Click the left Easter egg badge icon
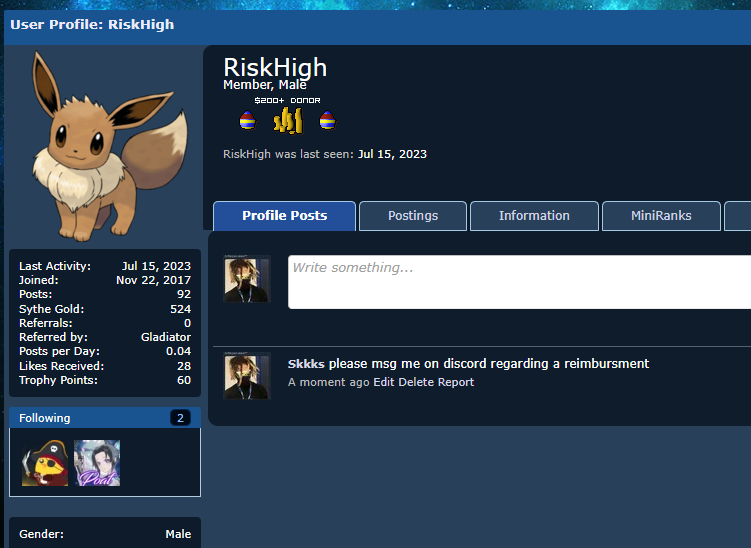The height and width of the screenshot is (548, 751). (x=248, y=120)
